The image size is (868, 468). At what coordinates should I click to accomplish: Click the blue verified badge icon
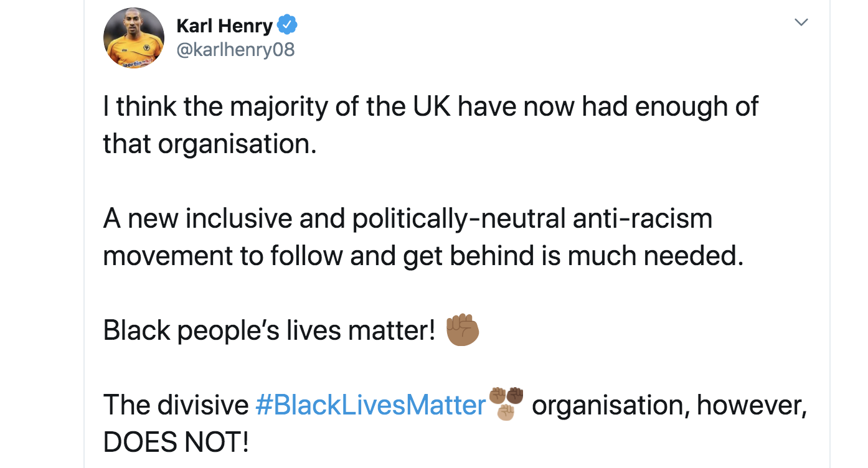pyautogui.click(x=287, y=26)
